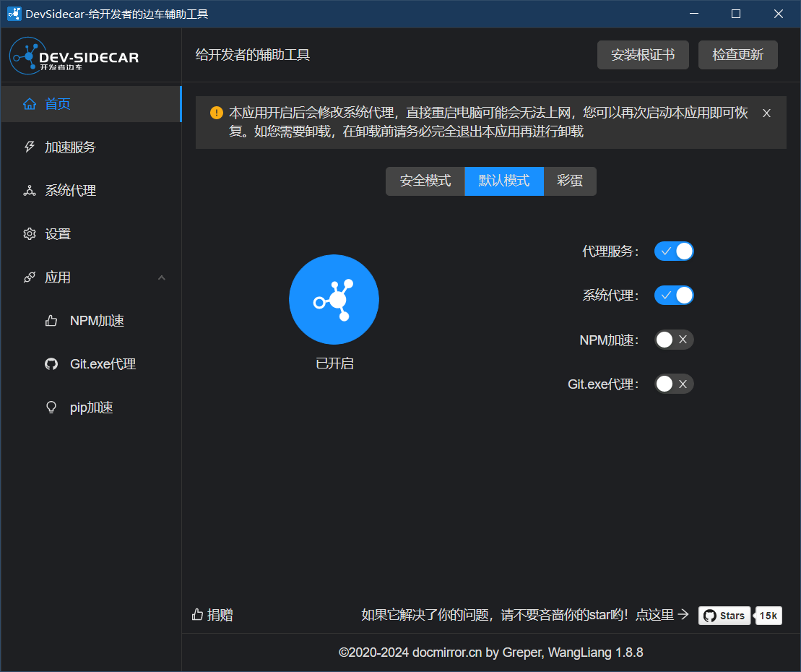Click the GitHub icon beside Git.exe代理
Image resolution: width=801 pixels, height=672 pixels.
point(51,364)
